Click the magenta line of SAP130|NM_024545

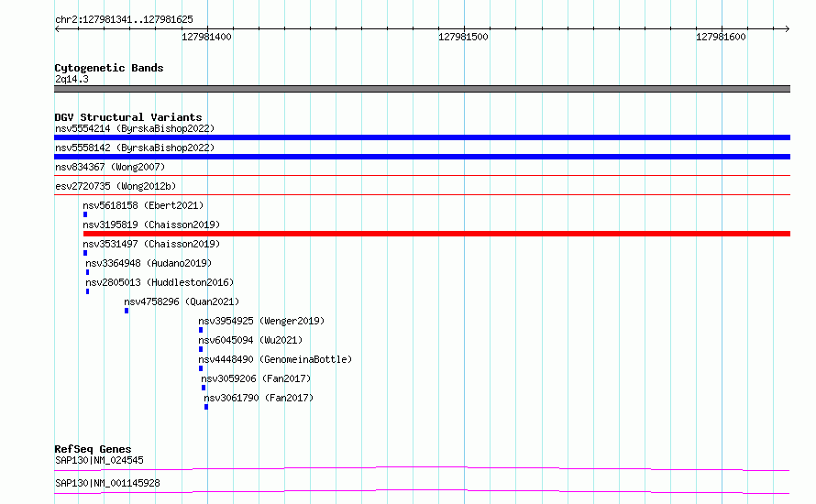[422, 468]
